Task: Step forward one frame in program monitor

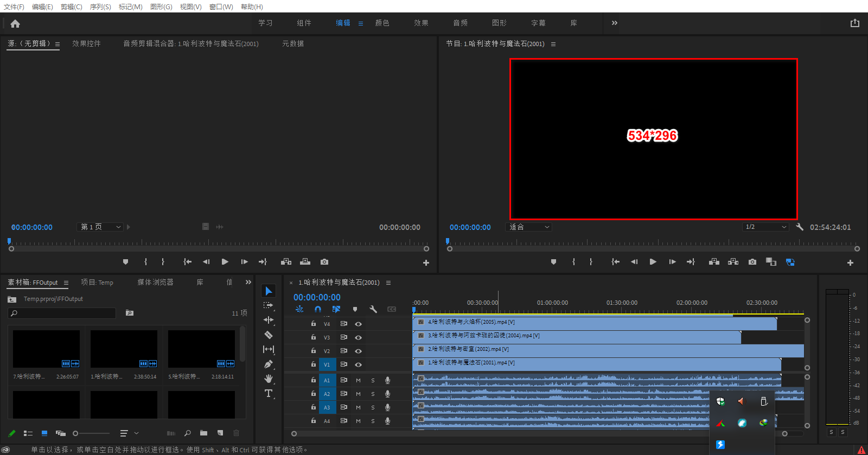Action: coord(673,262)
